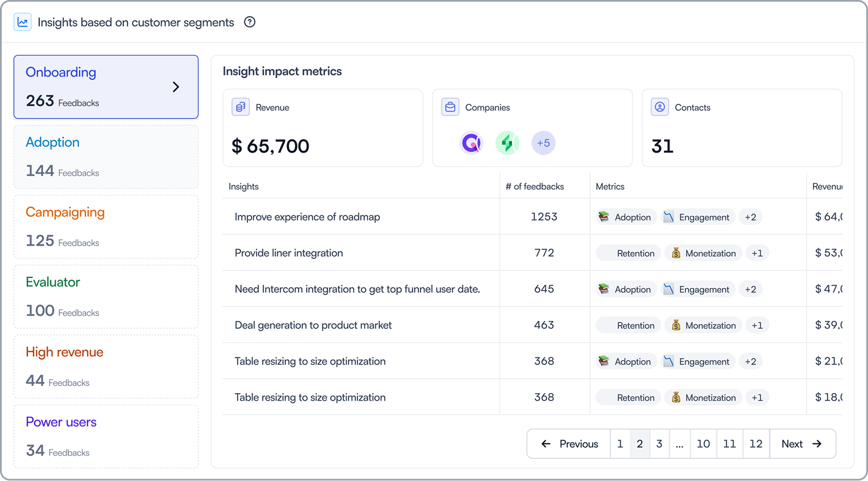The width and height of the screenshot is (868, 481).
Task: Click the Revenue coins icon
Action: 241,107
